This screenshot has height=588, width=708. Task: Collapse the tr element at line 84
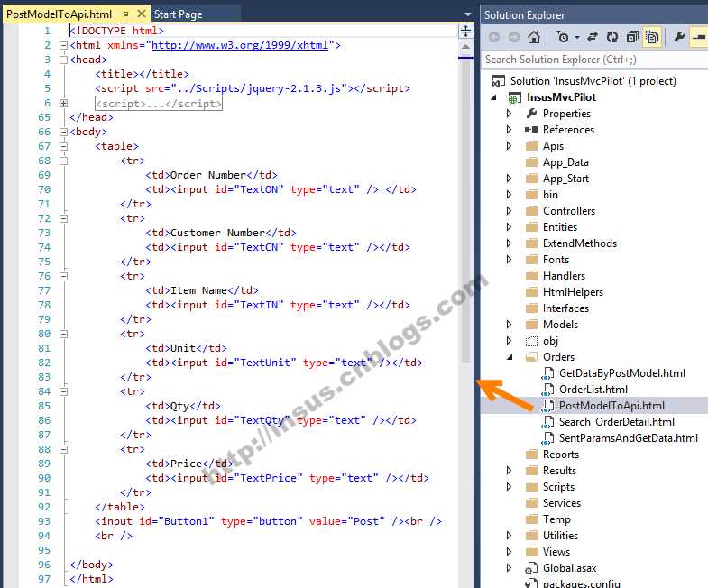(63, 392)
